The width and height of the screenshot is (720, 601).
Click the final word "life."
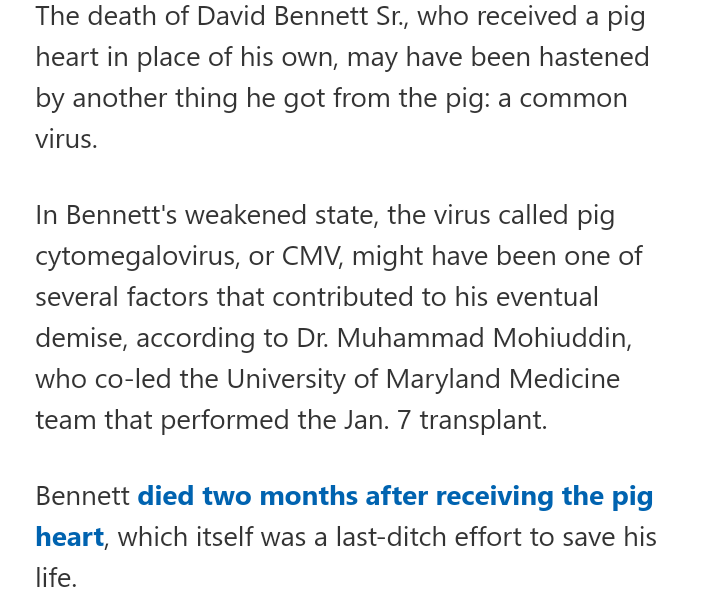click(56, 578)
